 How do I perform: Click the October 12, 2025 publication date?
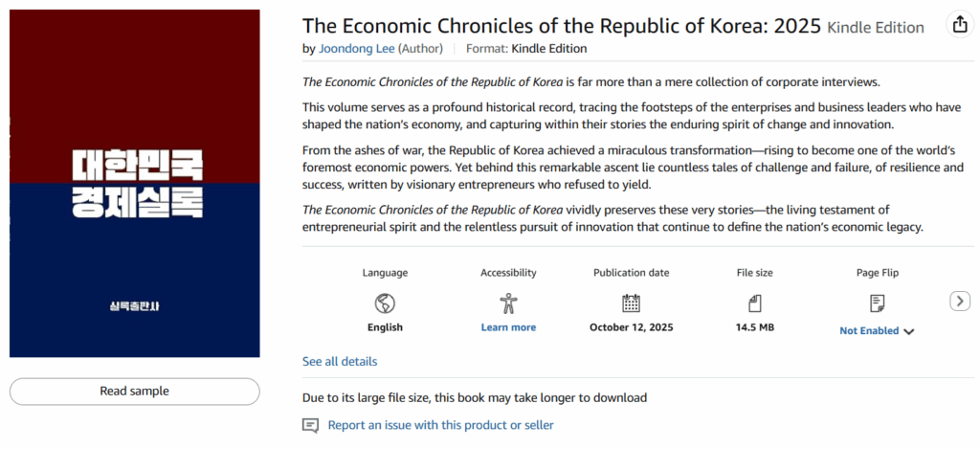(631, 327)
